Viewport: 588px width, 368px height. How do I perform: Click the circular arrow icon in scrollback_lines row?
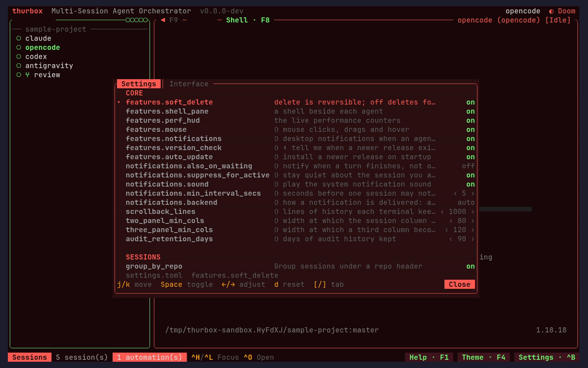[276, 211]
